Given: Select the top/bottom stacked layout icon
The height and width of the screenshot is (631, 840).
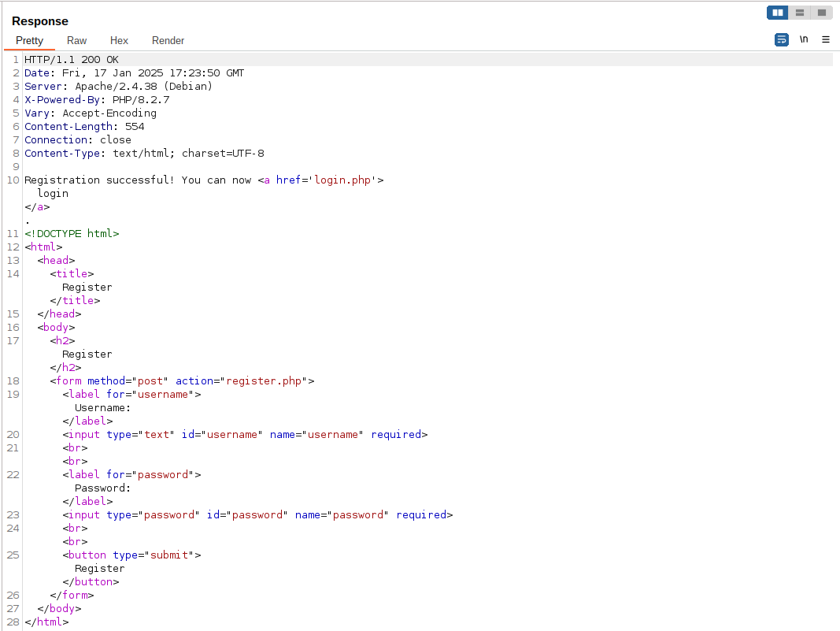Looking at the screenshot, I should click(x=800, y=13).
